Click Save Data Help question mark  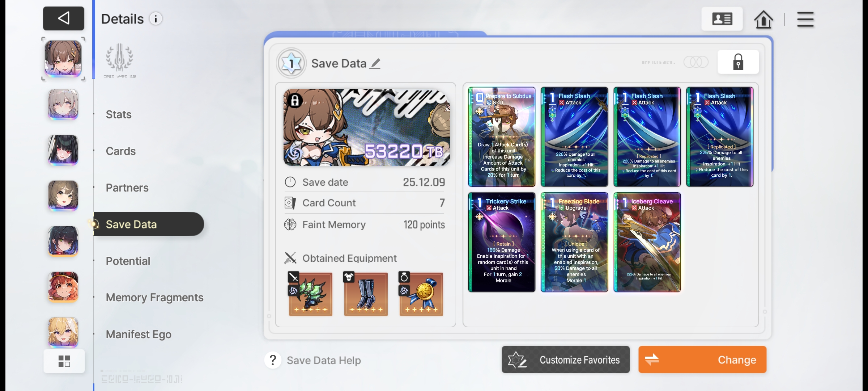[x=273, y=360]
